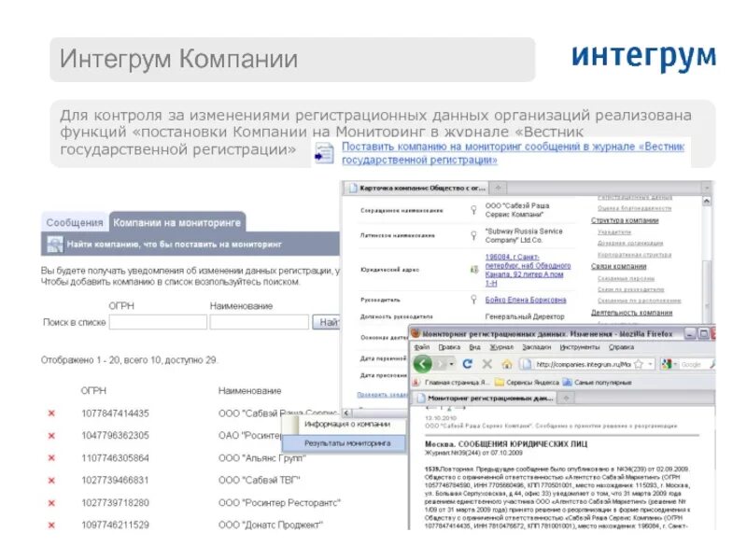Click horizontal scrollbar left arrow in company card
The image size is (747, 560).
pos(346,413)
